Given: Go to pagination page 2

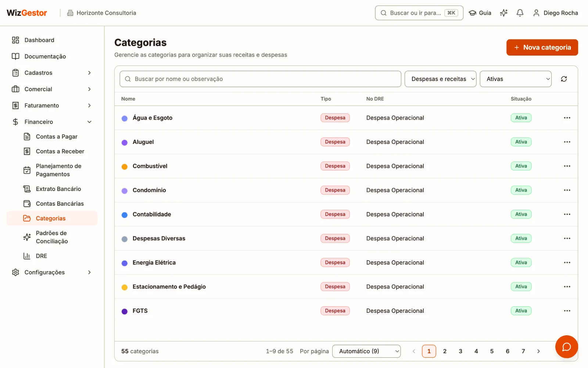Looking at the screenshot, I should (x=445, y=351).
